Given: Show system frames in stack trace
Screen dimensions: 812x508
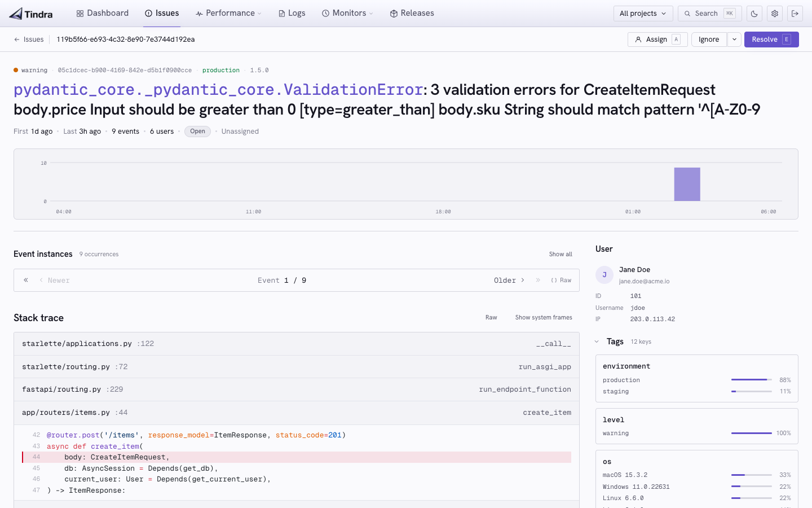Looking at the screenshot, I should coord(544,317).
